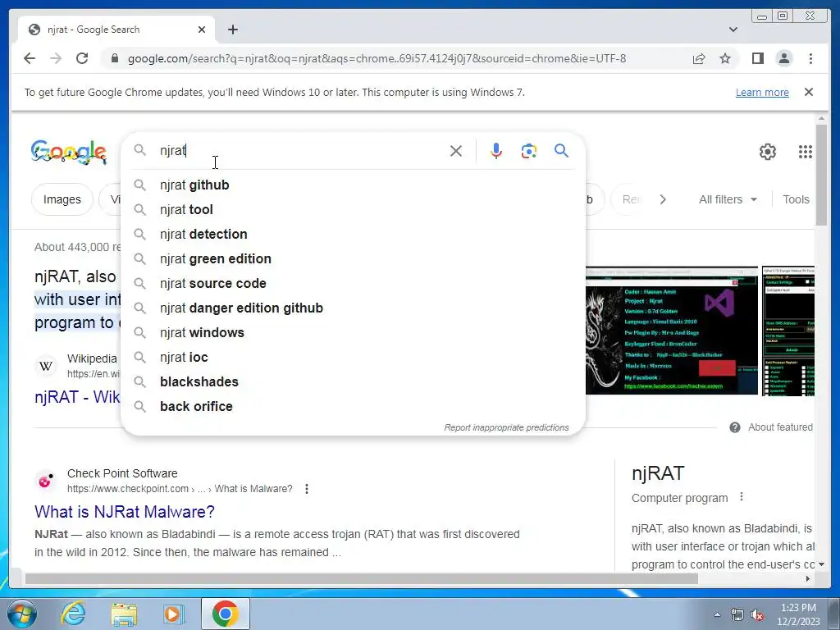Select suggestion njrat danger edition github
This screenshot has width=840, height=630.
click(x=354, y=308)
